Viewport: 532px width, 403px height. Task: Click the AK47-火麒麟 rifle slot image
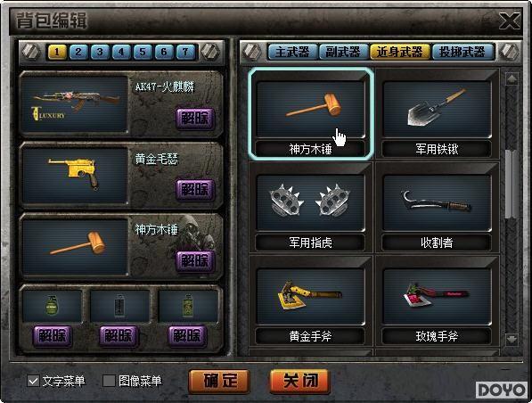75,103
